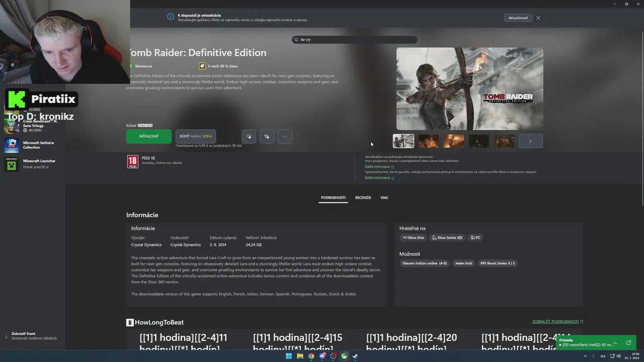Click the GAME PASS badge
The height and width of the screenshot is (362, 644).
(145, 125)
